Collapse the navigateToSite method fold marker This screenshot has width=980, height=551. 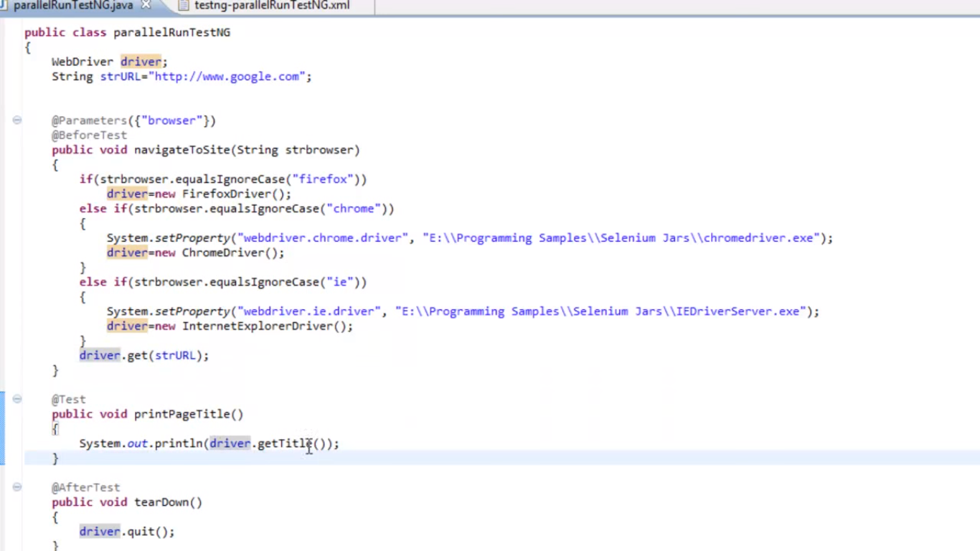click(17, 121)
